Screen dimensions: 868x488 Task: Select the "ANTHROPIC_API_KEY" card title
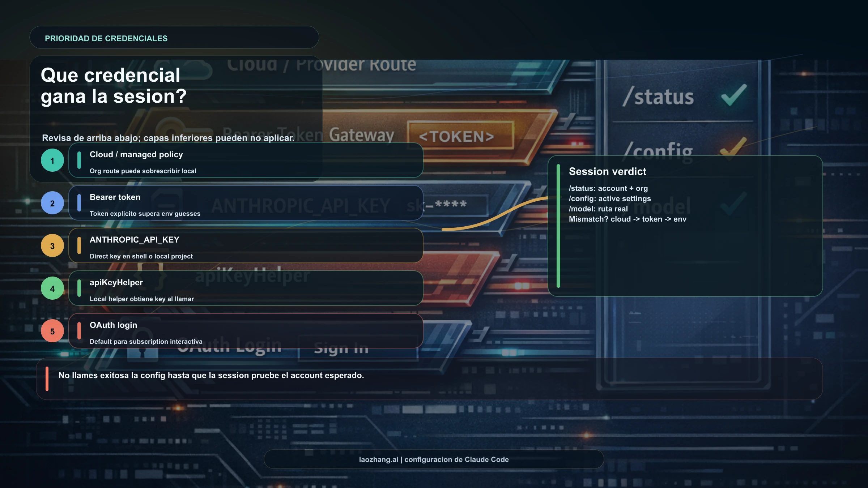pos(135,240)
